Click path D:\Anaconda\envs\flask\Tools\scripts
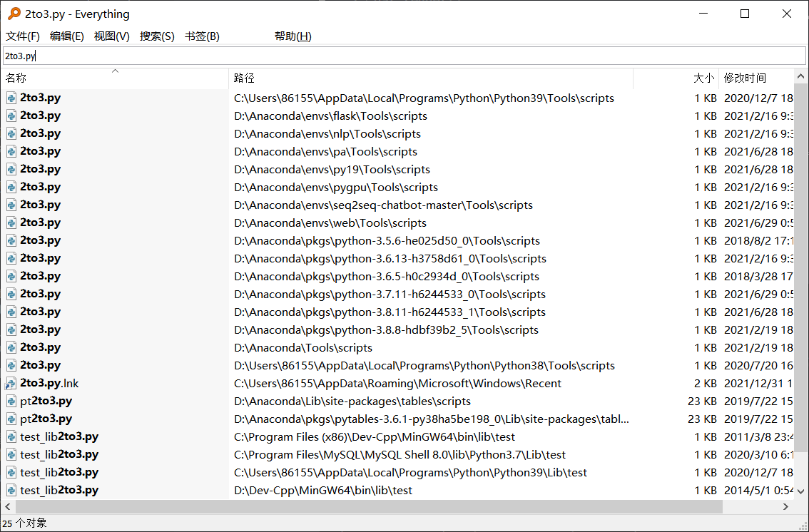Viewport: 809px width, 532px height. [x=330, y=116]
